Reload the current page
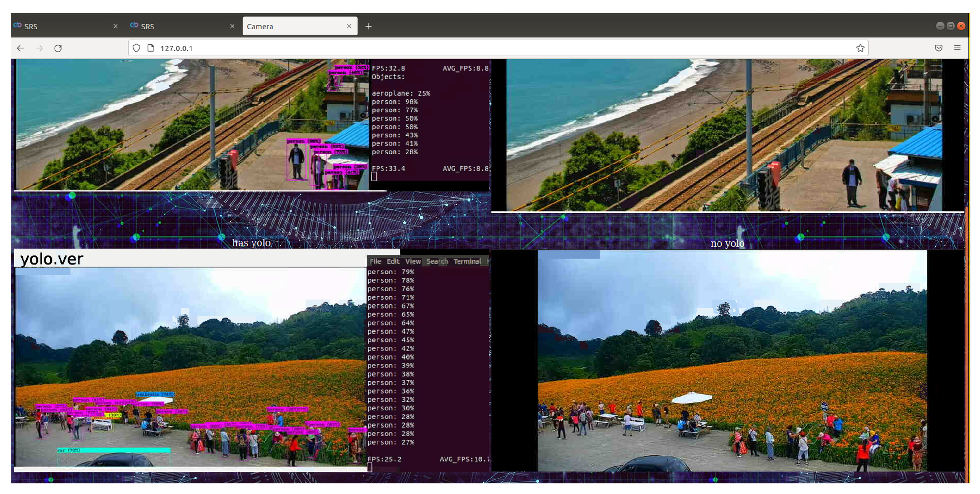 [58, 48]
